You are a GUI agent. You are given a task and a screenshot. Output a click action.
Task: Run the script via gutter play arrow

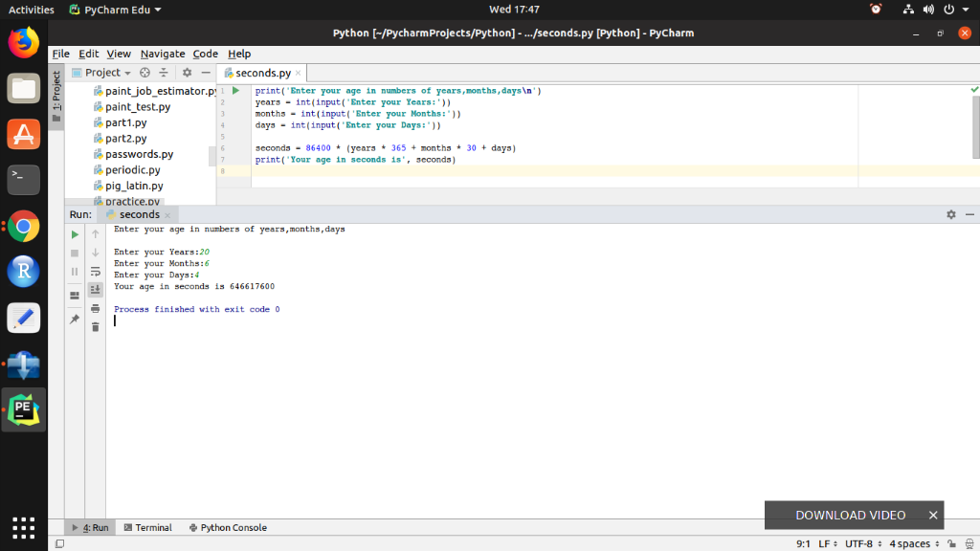coord(235,90)
